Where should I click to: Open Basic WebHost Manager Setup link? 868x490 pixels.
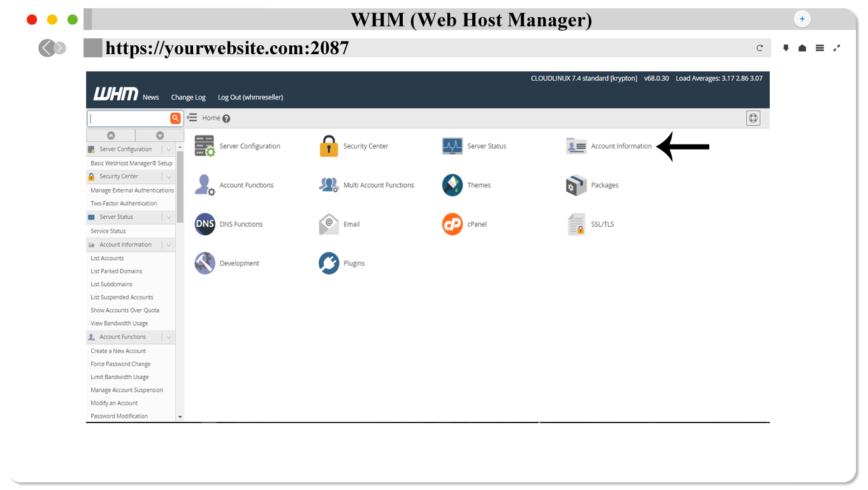point(131,163)
